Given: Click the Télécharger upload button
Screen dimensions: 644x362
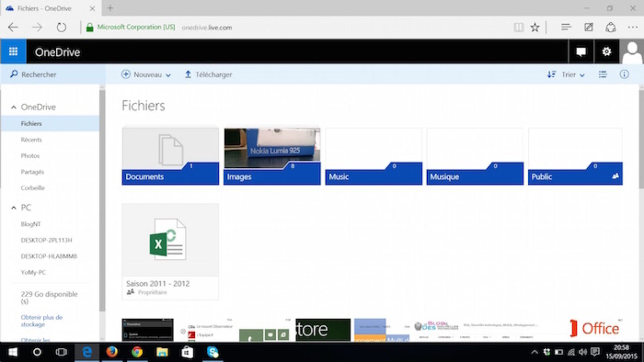Looking at the screenshot, I should pos(208,74).
